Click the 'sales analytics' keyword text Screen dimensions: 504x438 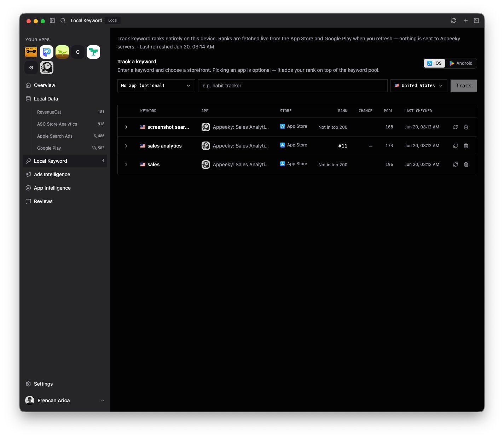[x=164, y=146]
